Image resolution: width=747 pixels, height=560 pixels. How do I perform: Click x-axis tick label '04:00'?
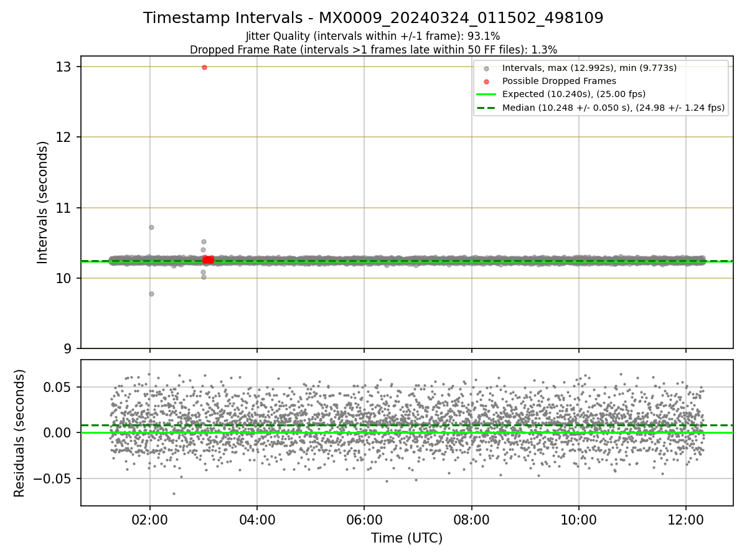(257, 519)
